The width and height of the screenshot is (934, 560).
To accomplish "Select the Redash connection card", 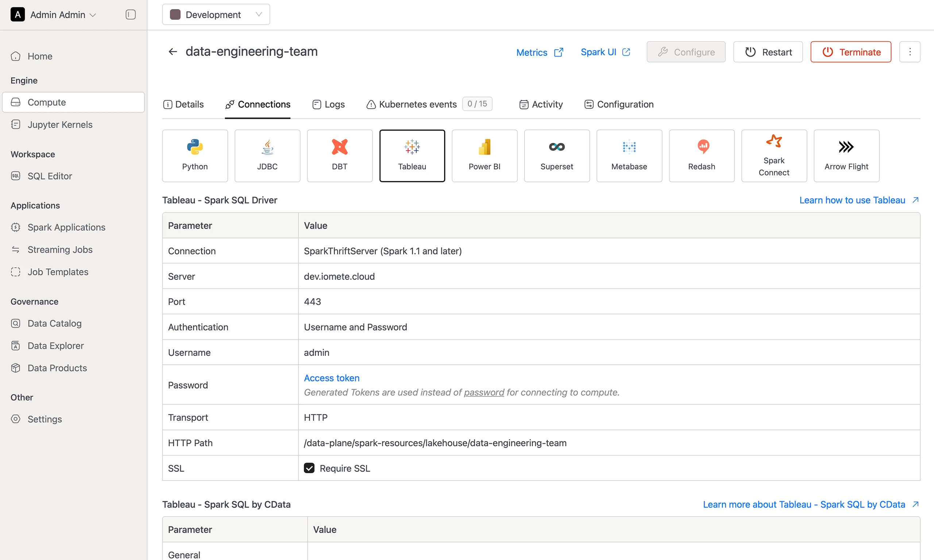I will pyautogui.click(x=702, y=155).
